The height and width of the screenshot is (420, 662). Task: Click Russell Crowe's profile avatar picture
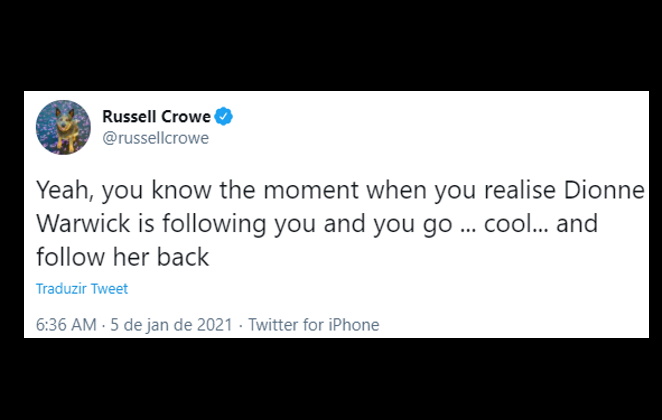click(x=63, y=127)
